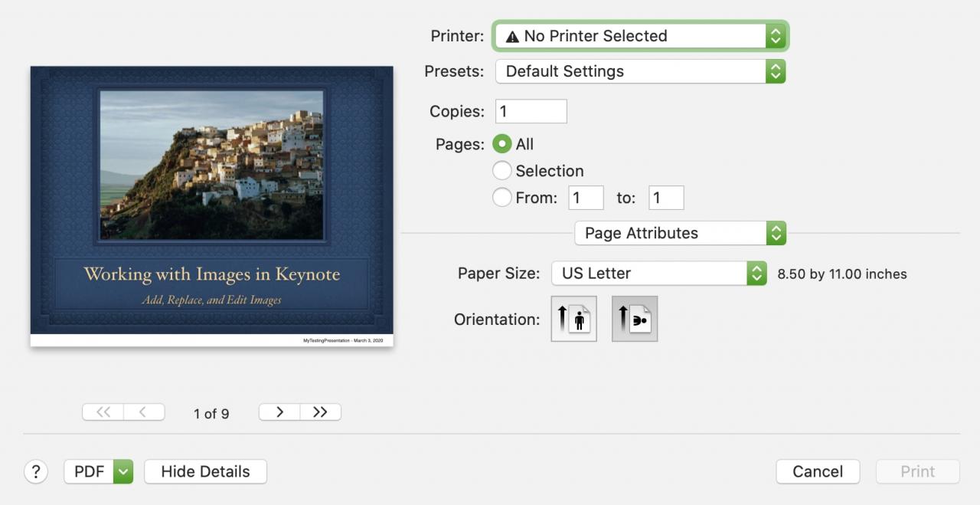
Task: Click the disabled Print button
Action: 917,471
